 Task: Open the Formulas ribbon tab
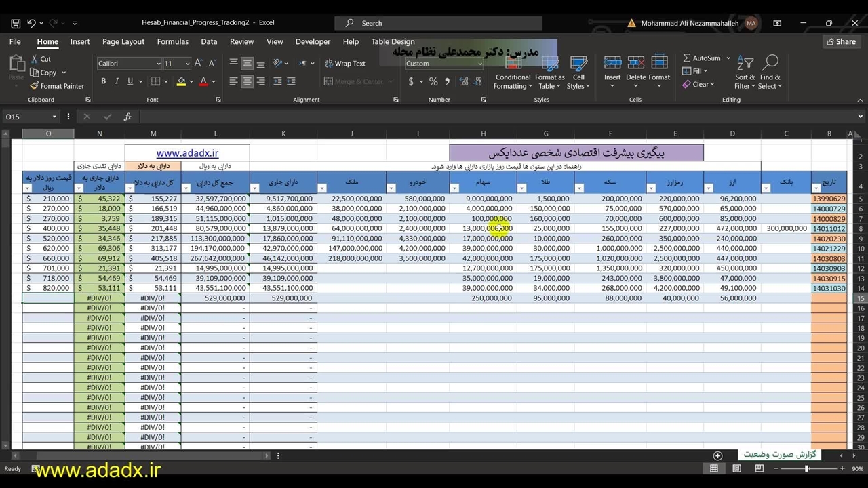tap(173, 41)
